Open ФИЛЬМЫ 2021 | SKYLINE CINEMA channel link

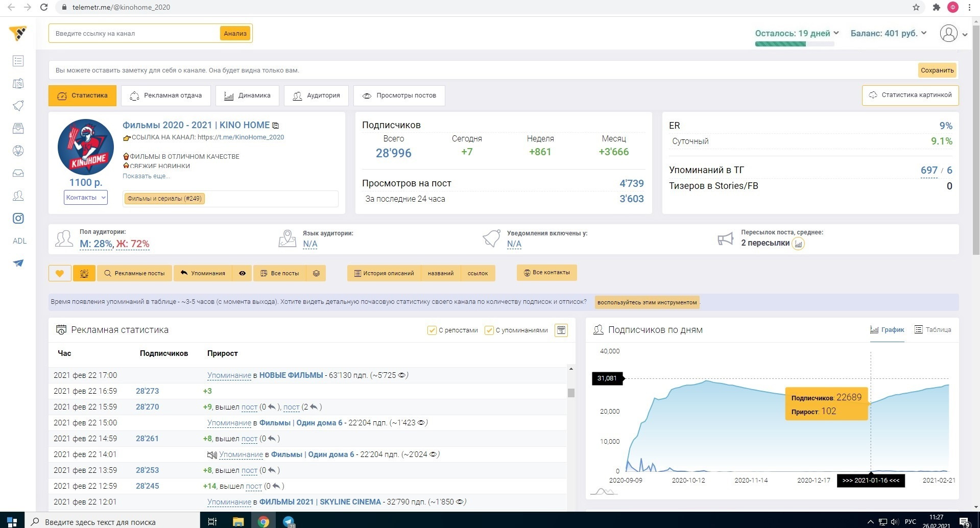point(320,502)
